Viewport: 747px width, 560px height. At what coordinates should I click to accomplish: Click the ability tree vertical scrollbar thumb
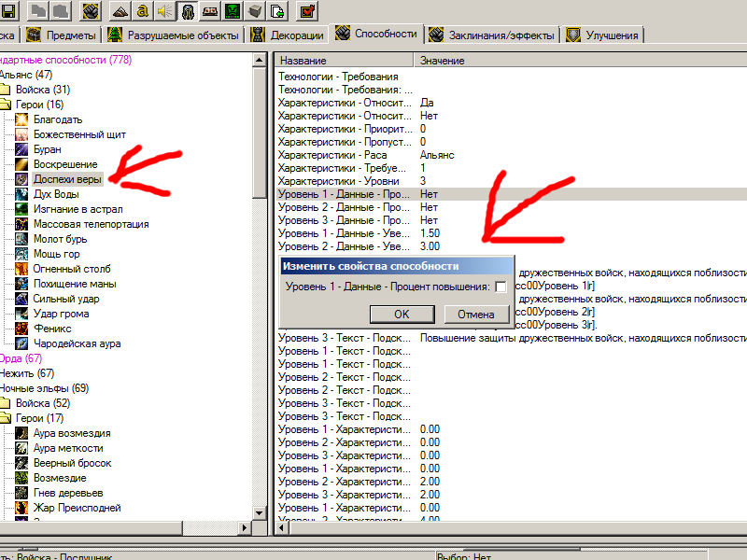click(x=260, y=133)
